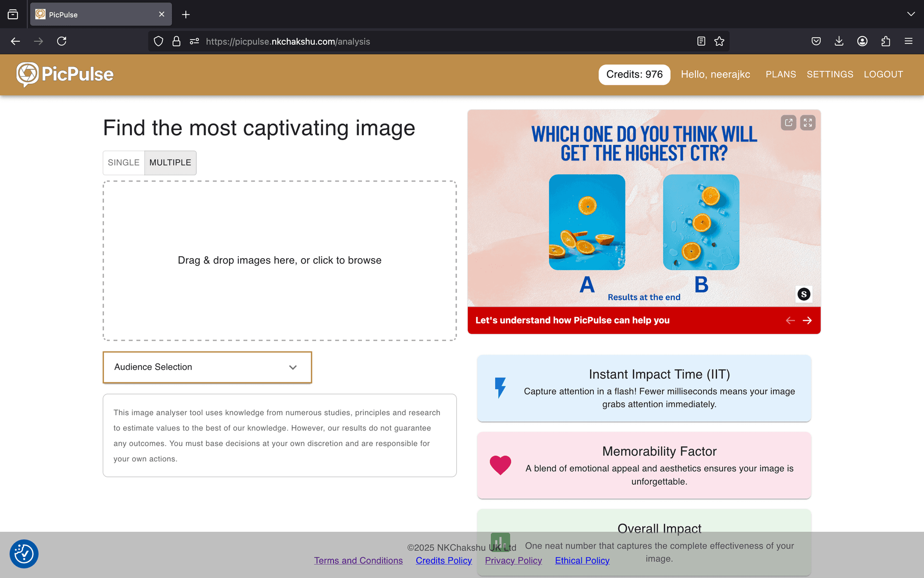Click the site security padlock icon
The height and width of the screenshot is (578, 924).
tap(177, 41)
